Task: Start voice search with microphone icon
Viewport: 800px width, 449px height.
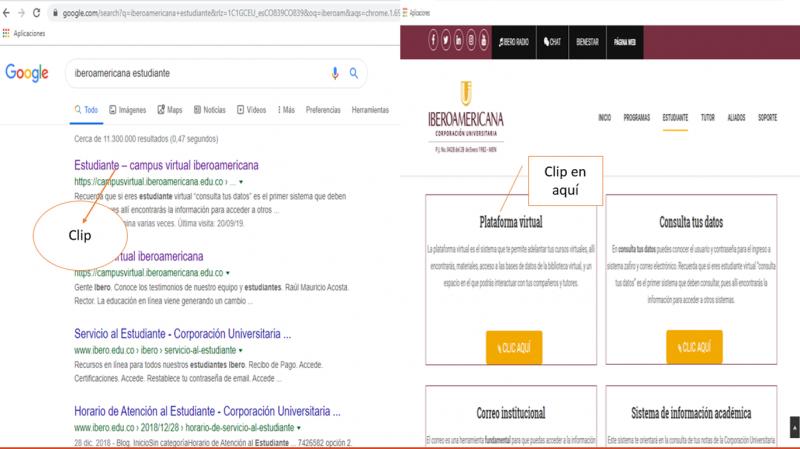Action: click(335, 73)
